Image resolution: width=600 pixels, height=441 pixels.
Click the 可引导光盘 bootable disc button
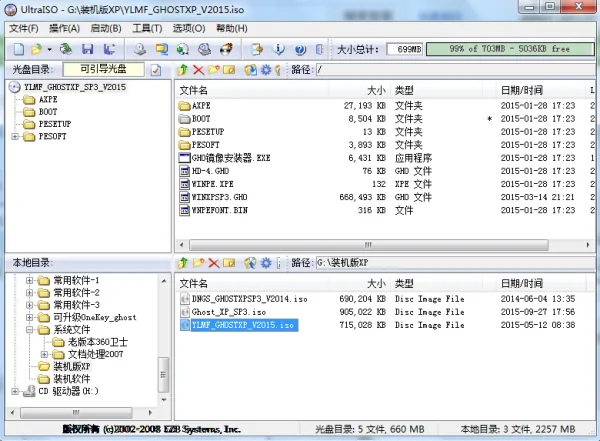[x=103, y=69]
